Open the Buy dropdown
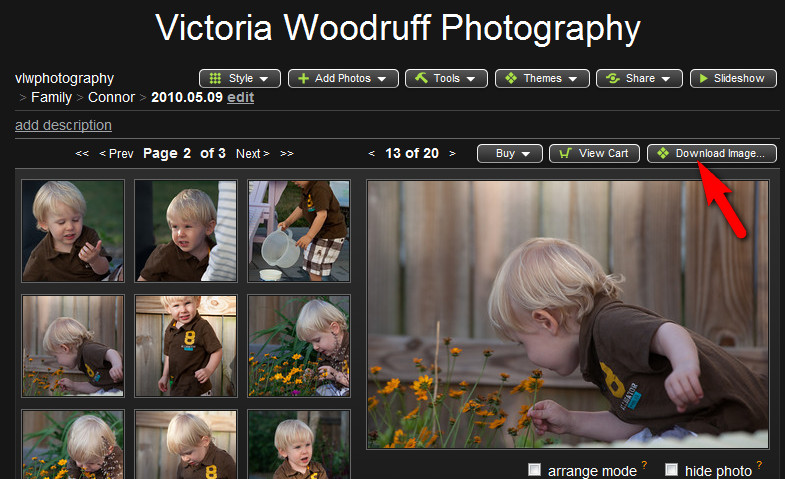 point(510,154)
